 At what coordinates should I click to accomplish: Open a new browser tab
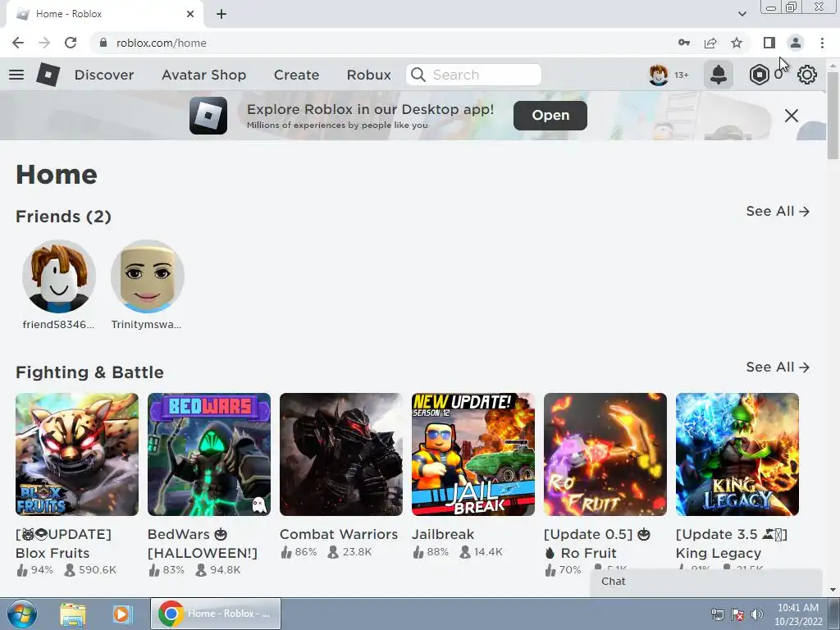pos(221,14)
